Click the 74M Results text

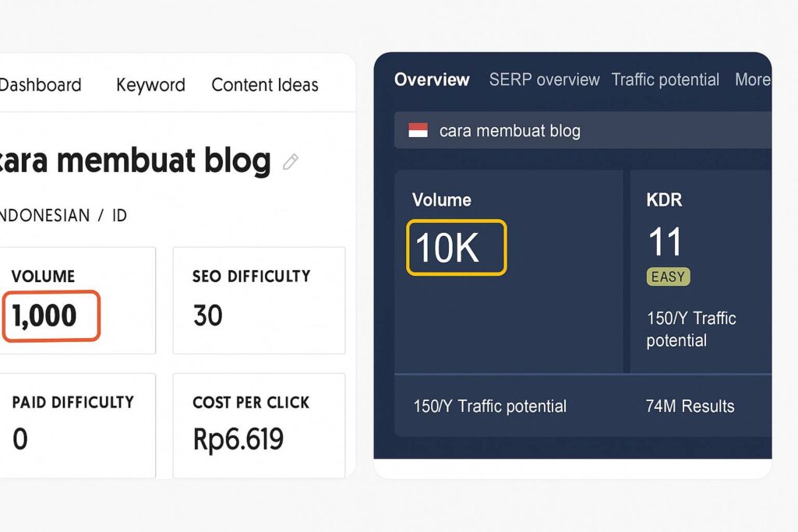coord(690,406)
